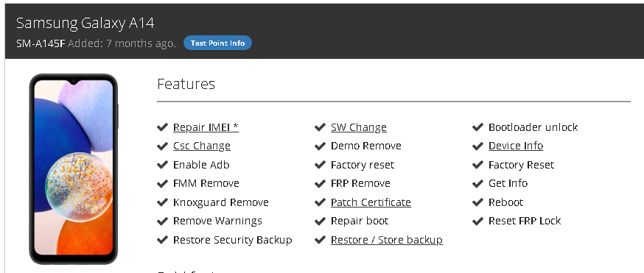
Task: Select the Bootloader unlock feature text
Action: click(533, 127)
